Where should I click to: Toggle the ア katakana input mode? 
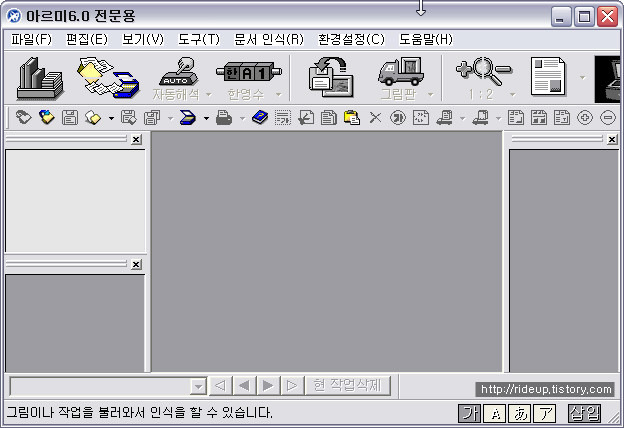pos(545,413)
